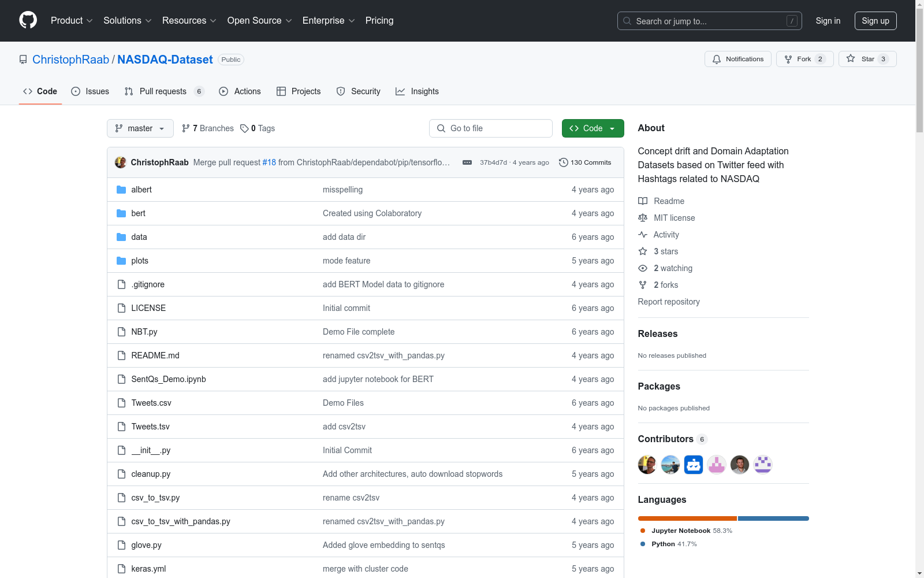This screenshot has width=924, height=578.
Task: View 3 stars link
Action: pyautogui.click(x=658, y=251)
